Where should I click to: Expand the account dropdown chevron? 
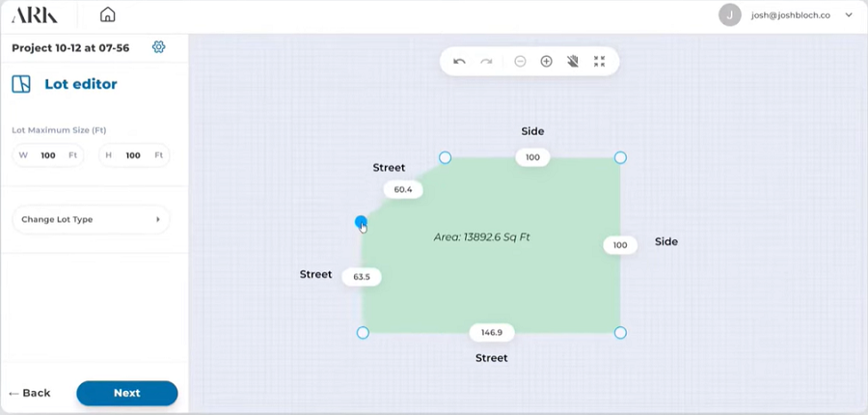pyautogui.click(x=849, y=15)
